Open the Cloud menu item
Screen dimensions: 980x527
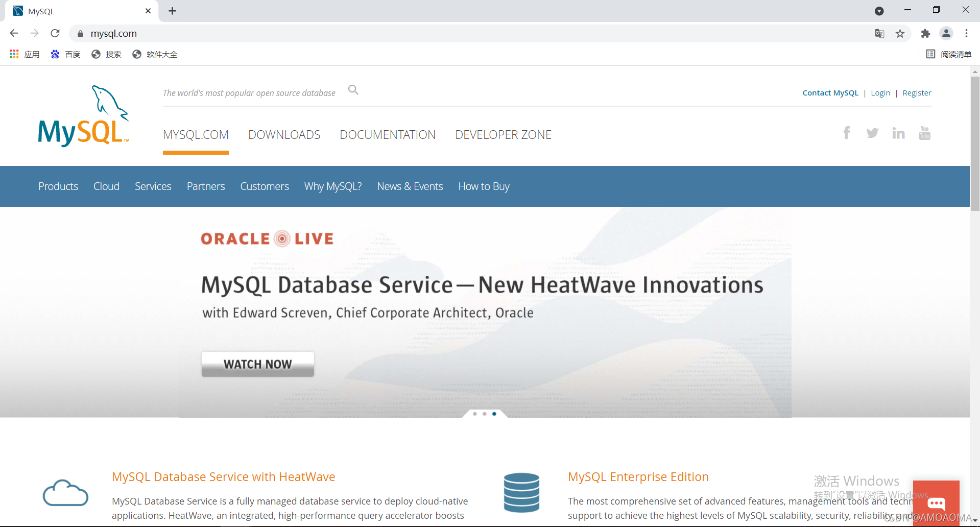point(106,186)
